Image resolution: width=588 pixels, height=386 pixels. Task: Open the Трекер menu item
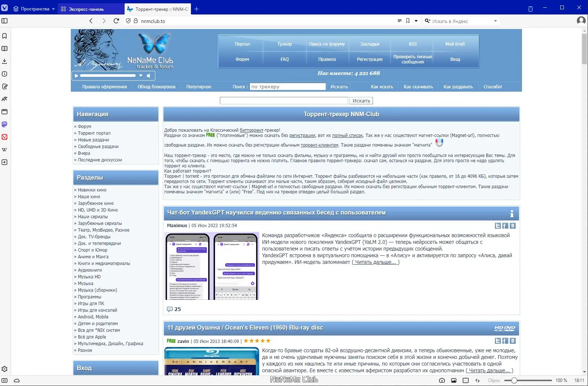click(285, 44)
